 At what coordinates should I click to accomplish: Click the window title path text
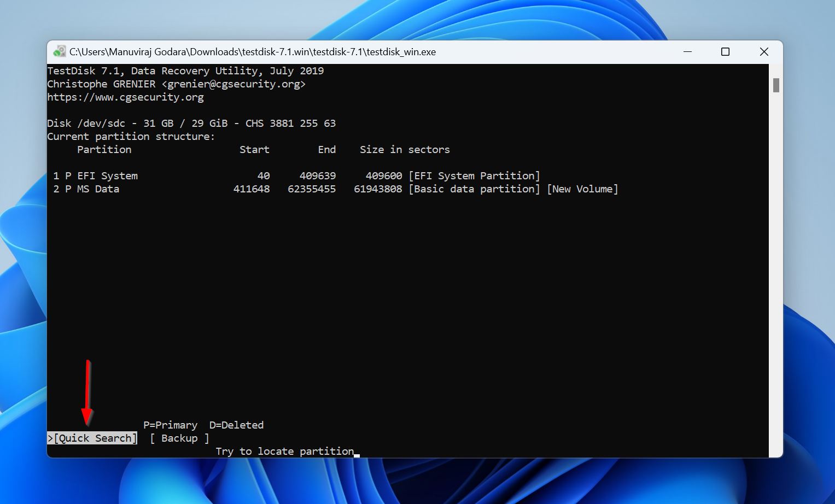coord(253,52)
